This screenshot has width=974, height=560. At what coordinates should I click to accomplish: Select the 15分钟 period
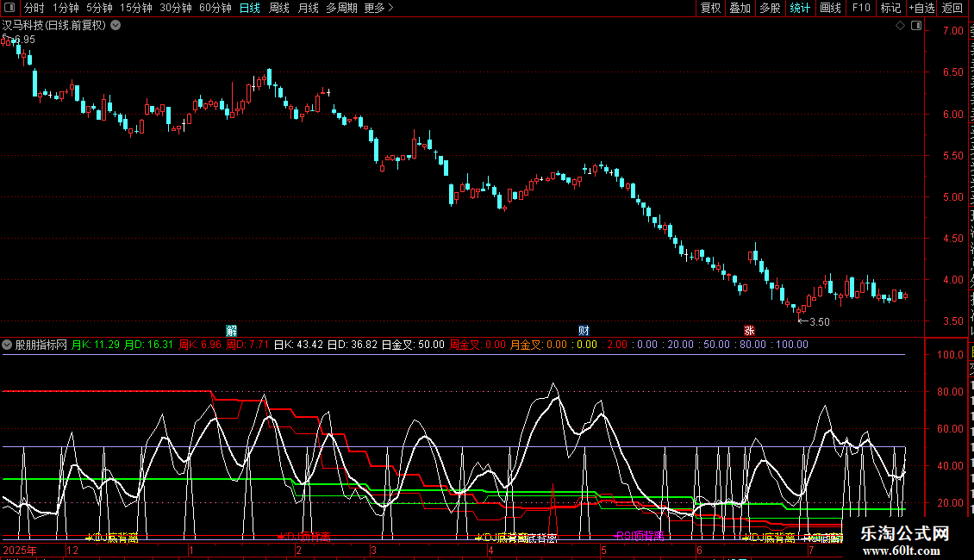pyautogui.click(x=136, y=8)
